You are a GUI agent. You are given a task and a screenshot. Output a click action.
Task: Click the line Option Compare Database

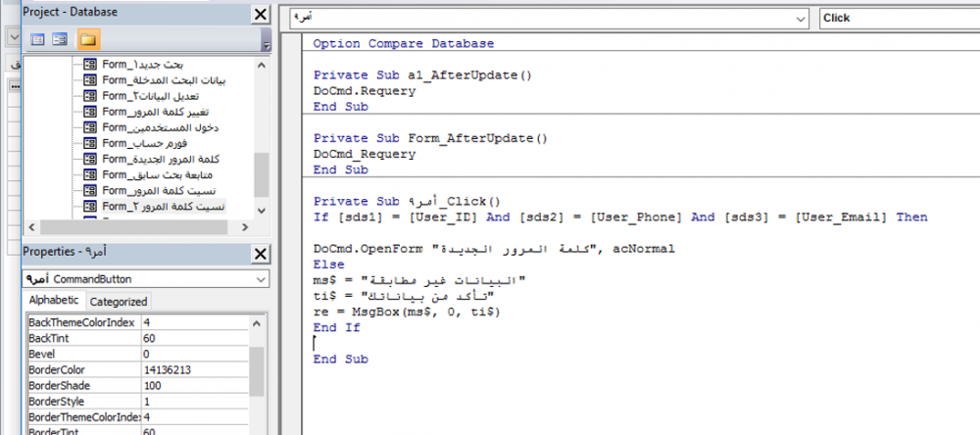click(x=403, y=44)
